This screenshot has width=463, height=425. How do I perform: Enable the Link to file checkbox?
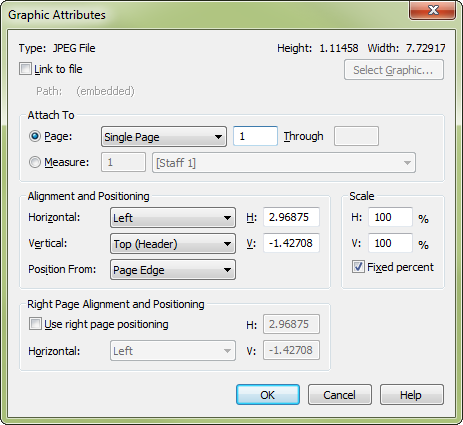(x=25, y=69)
